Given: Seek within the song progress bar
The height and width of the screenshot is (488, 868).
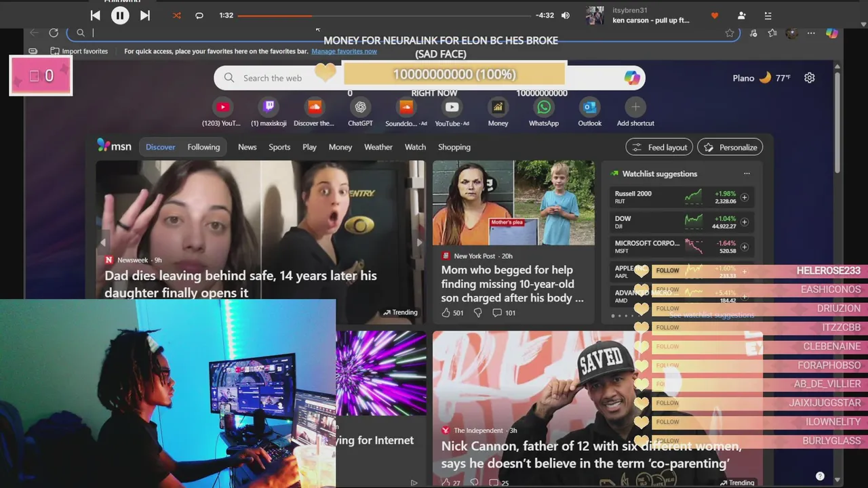Looking at the screenshot, I should tap(384, 16).
